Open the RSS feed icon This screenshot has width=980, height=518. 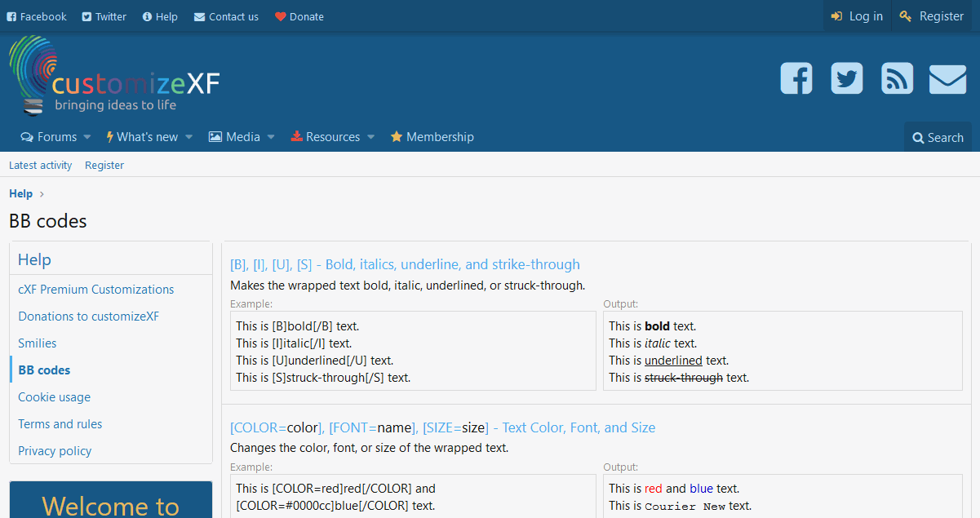897,78
